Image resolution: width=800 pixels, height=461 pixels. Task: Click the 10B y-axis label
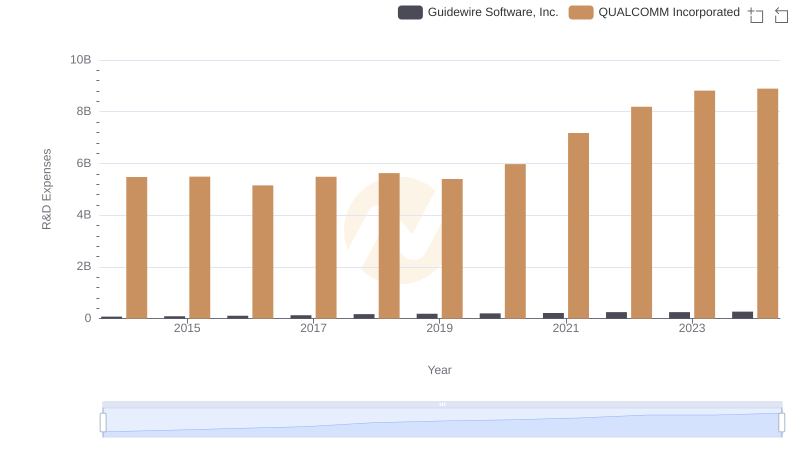[81, 60]
